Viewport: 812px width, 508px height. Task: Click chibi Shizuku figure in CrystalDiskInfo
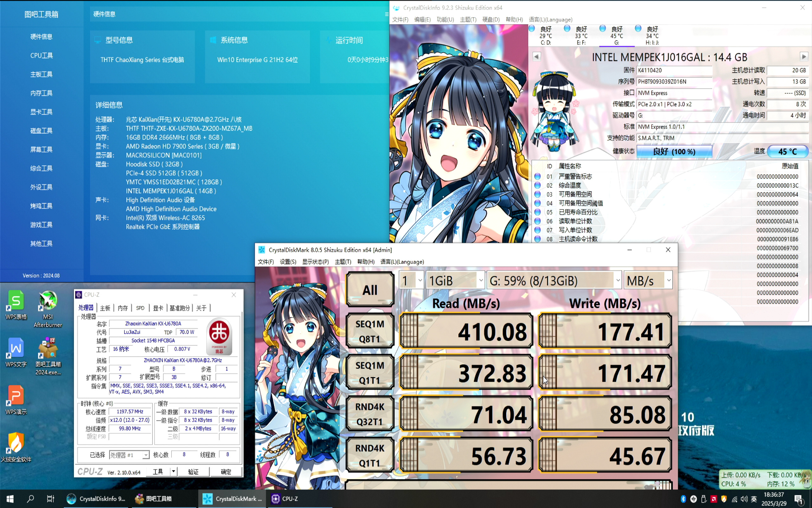(x=554, y=111)
